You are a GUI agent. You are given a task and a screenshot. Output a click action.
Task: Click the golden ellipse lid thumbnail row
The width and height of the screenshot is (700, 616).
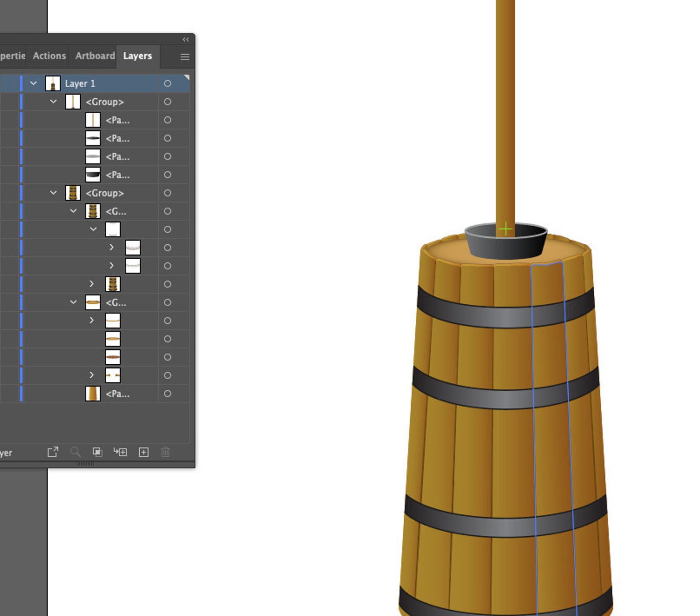coord(113,339)
